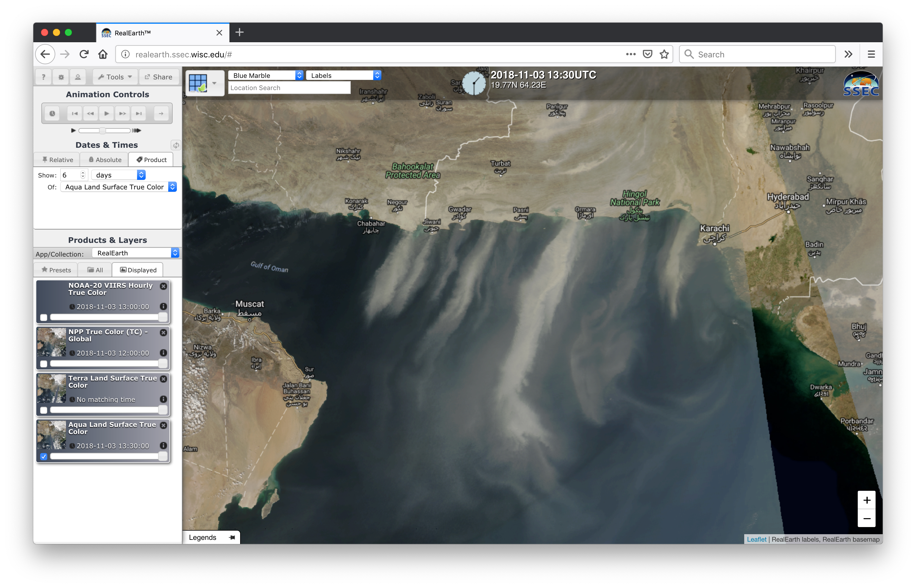
Task: Remove the NPP True Color layer
Action: (x=163, y=333)
